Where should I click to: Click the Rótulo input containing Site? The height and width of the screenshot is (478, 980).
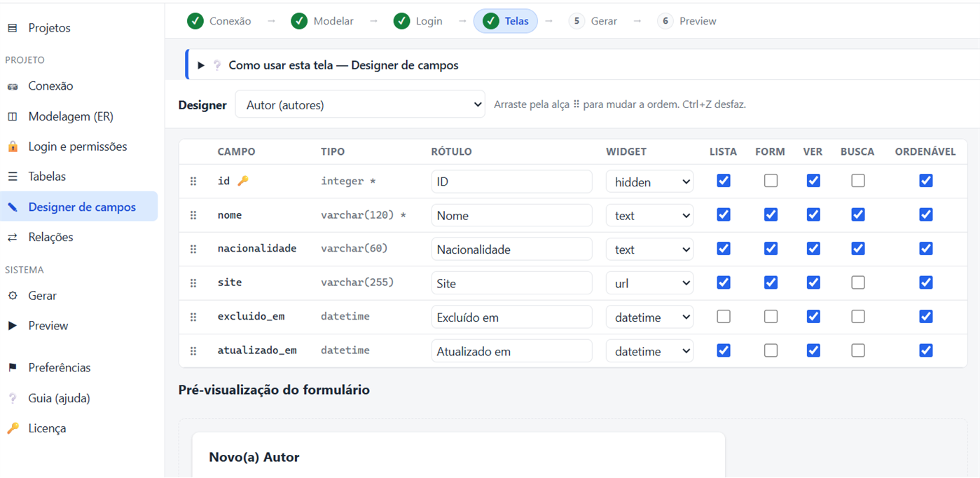tap(512, 283)
